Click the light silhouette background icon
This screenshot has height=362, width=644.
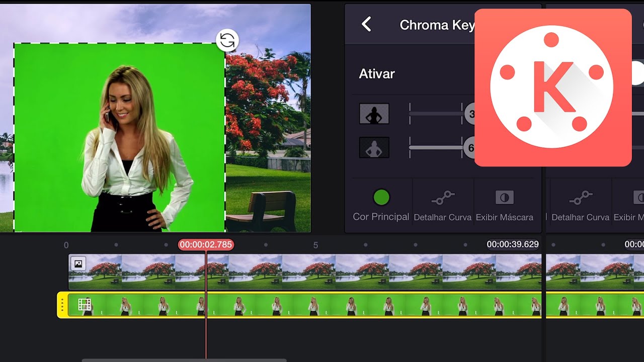pyautogui.click(x=374, y=148)
